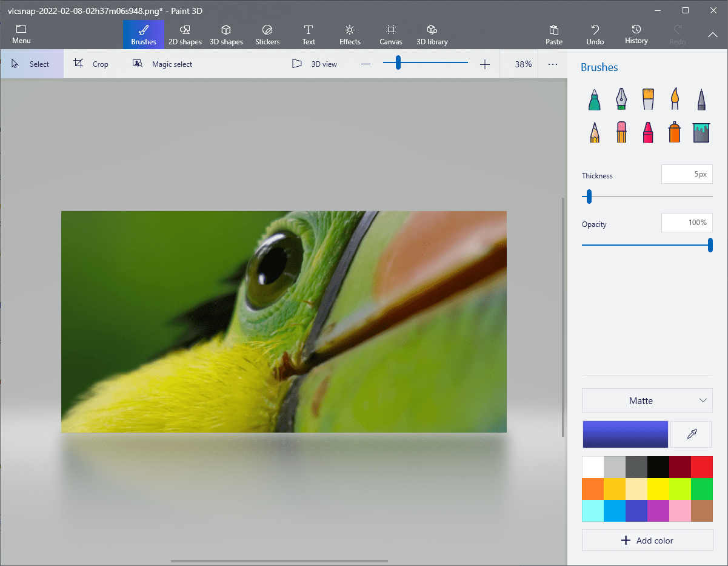728x566 pixels.
Task: Select the Oil brush
Action: [648, 99]
